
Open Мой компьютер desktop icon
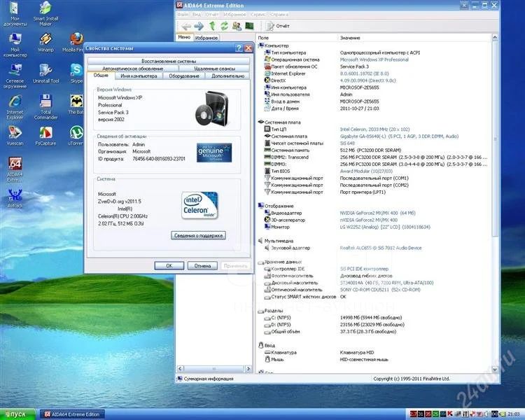[15, 45]
